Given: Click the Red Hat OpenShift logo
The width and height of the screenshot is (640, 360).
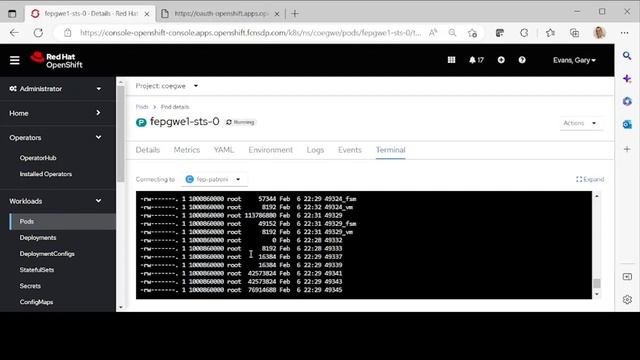Looking at the screenshot, I should [57, 60].
